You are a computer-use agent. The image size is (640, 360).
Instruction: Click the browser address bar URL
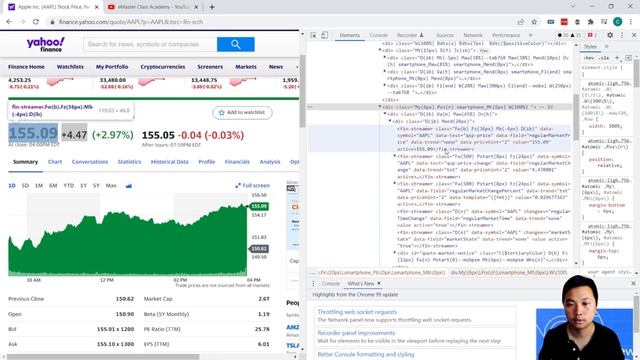[x=131, y=22]
